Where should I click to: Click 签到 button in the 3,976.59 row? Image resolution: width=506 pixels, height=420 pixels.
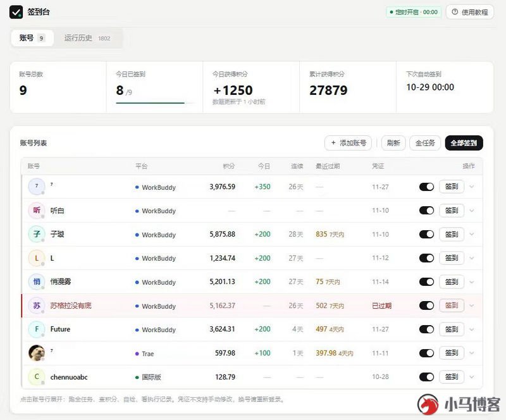(452, 187)
